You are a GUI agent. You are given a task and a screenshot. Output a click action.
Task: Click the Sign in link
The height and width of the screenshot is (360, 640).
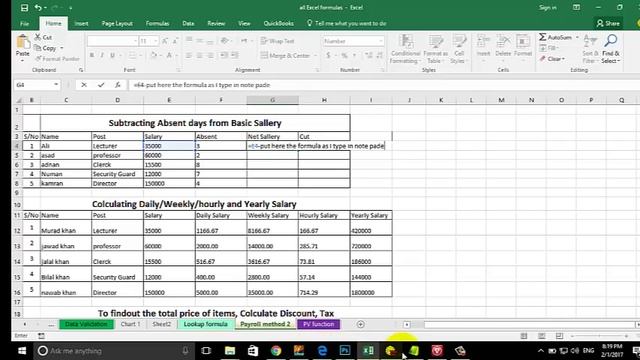[547, 8]
